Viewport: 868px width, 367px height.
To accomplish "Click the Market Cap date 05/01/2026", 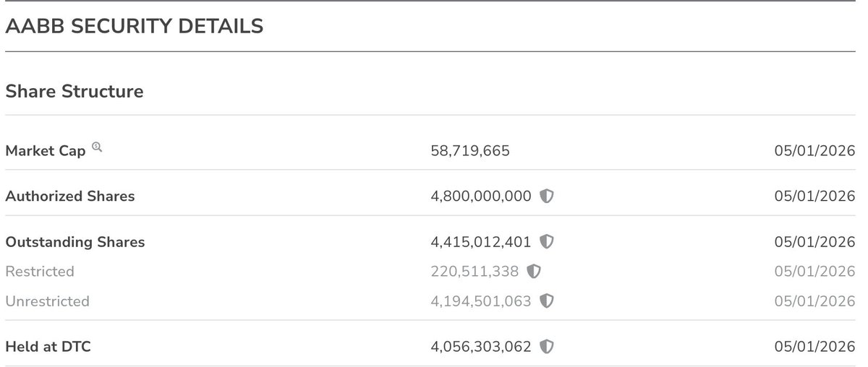I will tap(814, 151).
